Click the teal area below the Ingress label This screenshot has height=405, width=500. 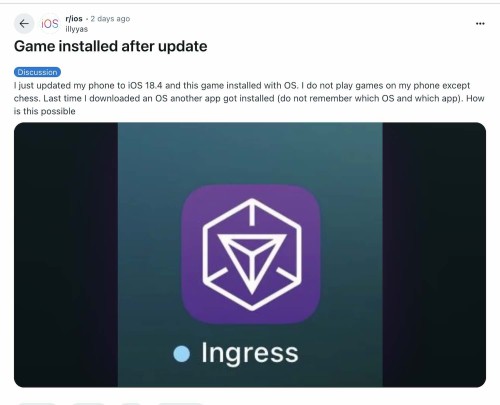point(250,377)
